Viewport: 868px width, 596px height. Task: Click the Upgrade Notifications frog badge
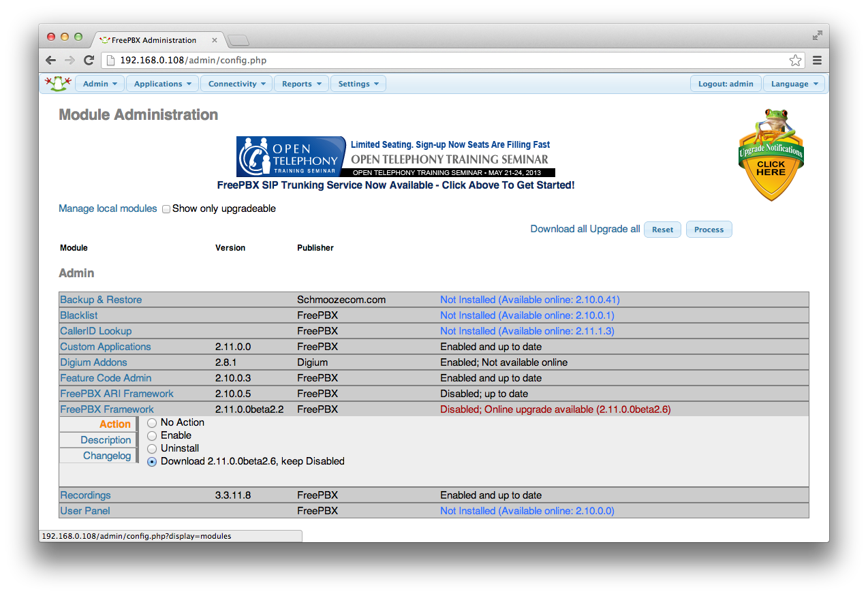pos(771,155)
